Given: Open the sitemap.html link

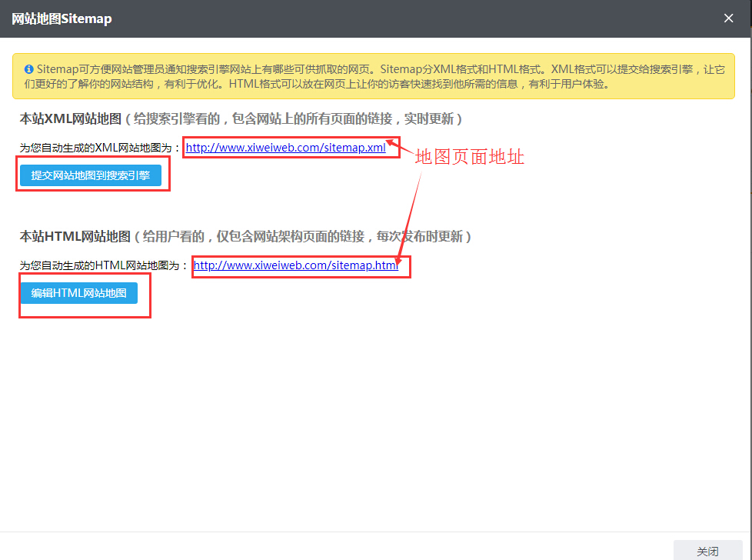Looking at the screenshot, I should [295, 265].
